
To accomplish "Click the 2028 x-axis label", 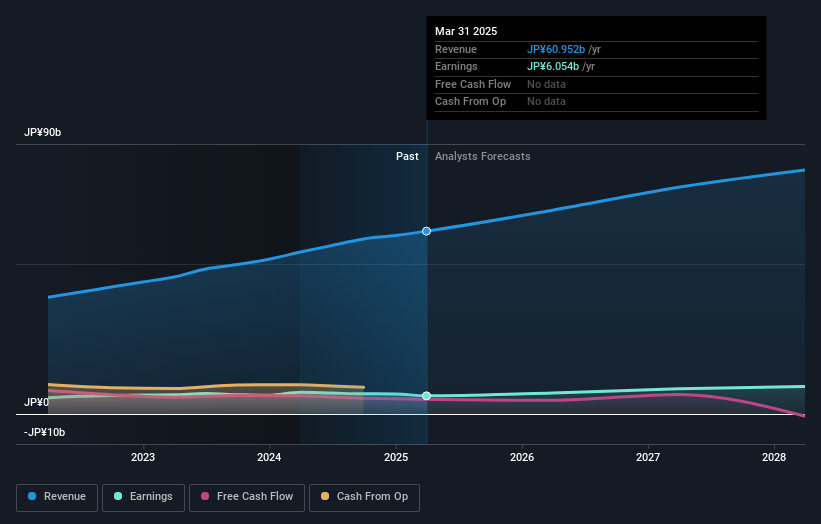I will click(774, 458).
